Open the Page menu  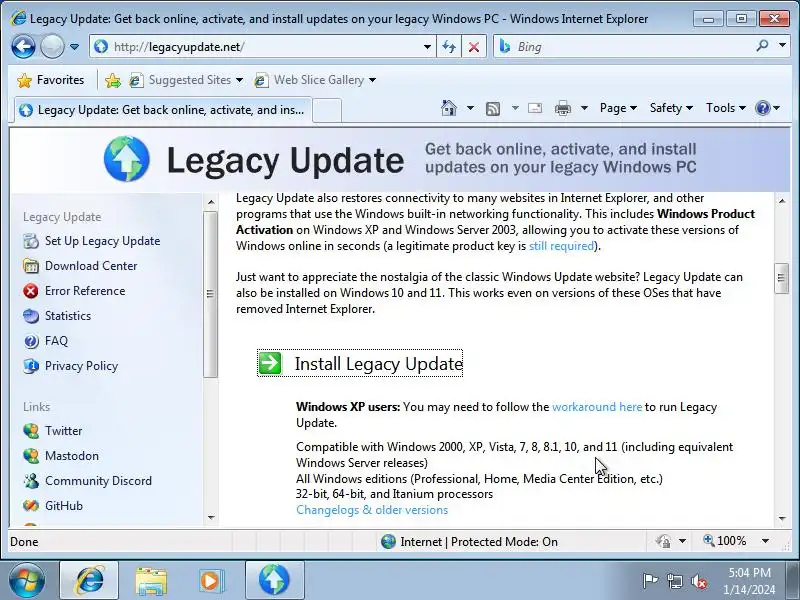[x=618, y=108]
